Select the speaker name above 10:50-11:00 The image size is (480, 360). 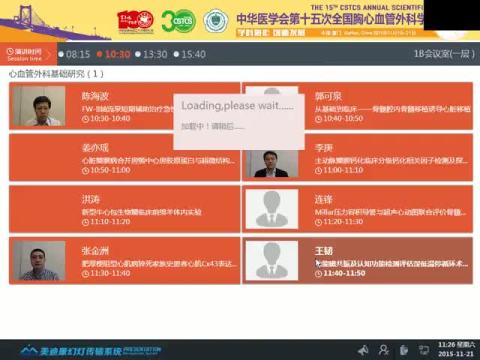[x=95, y=148]
